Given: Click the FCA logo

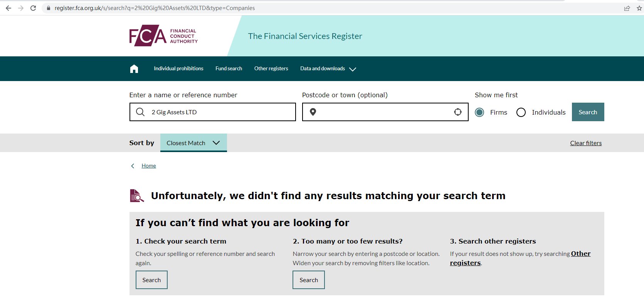Looking at the screenshot, I should tap(163, 36).
